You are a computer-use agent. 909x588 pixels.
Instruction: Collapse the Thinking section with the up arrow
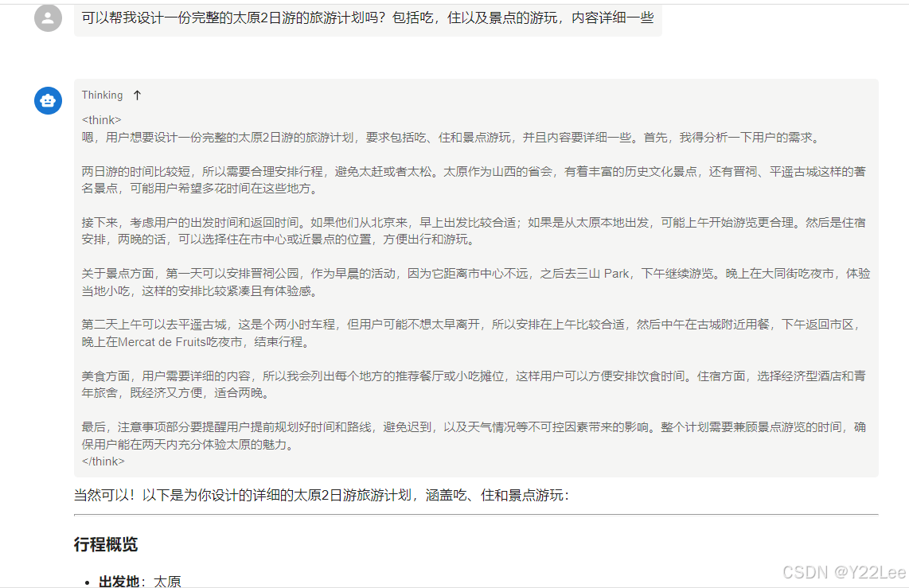pyautogui.click(x=137, y=95)
